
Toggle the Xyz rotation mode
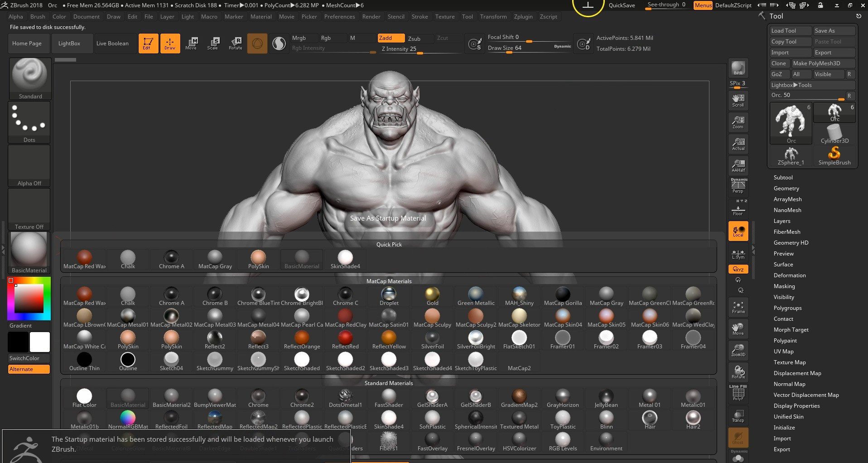pos(738,269)
